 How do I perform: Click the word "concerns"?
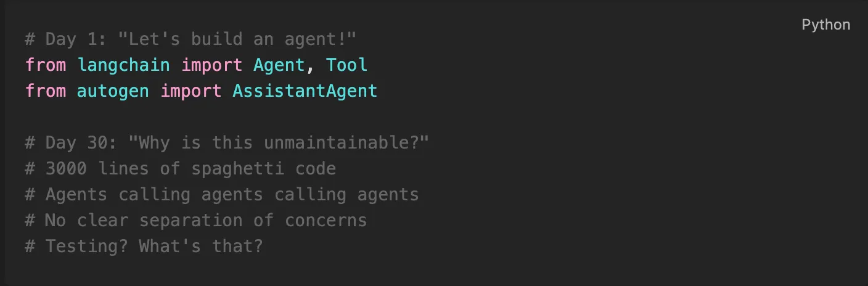click(x=325, y=220)
